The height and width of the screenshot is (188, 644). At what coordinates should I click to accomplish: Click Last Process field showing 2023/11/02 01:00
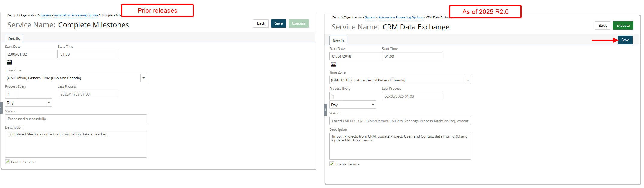88,94
